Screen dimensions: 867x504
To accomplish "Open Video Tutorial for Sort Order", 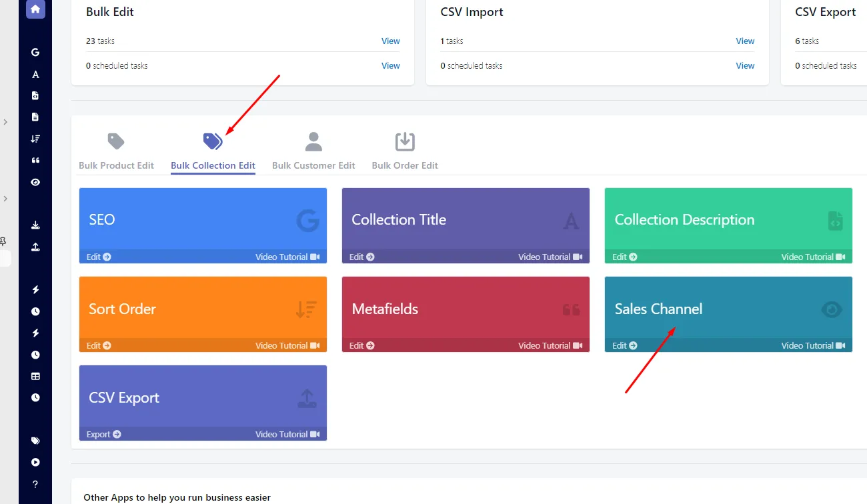I will point(287,345).
